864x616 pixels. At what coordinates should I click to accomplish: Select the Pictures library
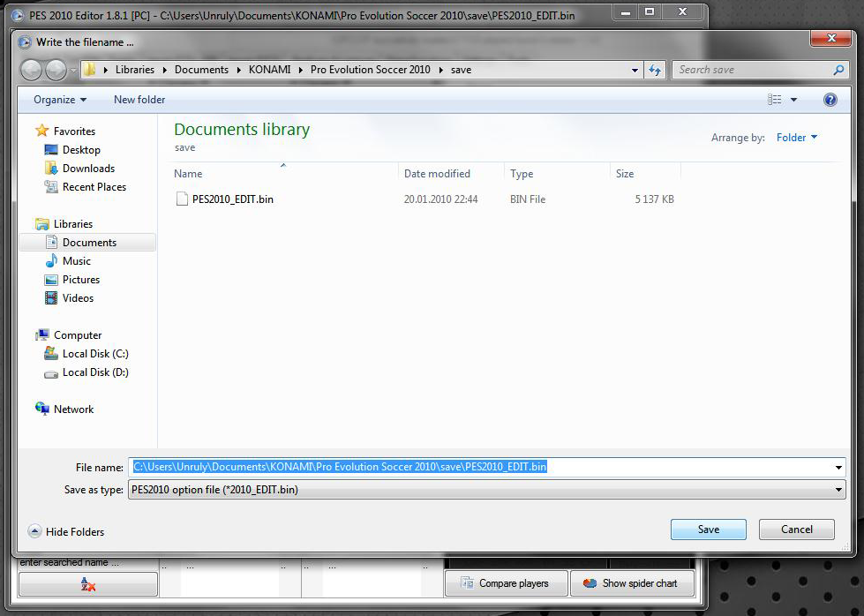coord(81,280)
